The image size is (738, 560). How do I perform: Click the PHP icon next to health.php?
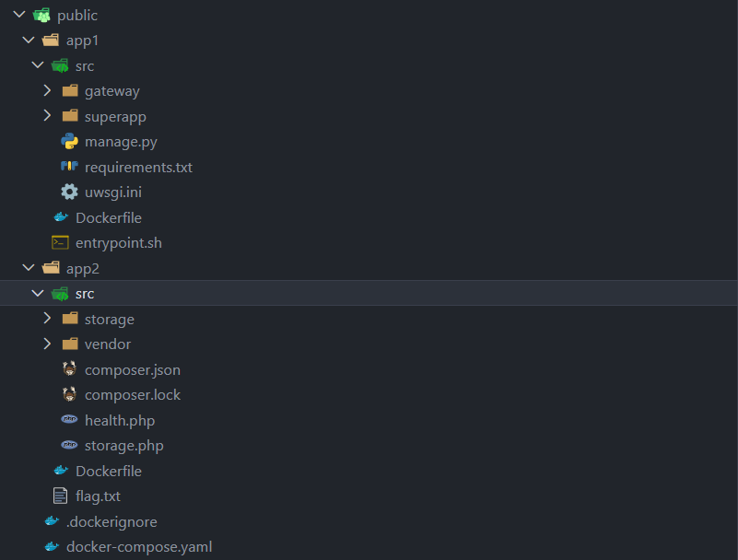click(69, 420)
